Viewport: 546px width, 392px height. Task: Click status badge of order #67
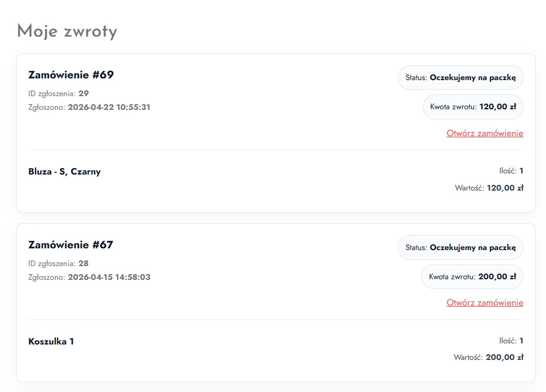tap(460, 248)
